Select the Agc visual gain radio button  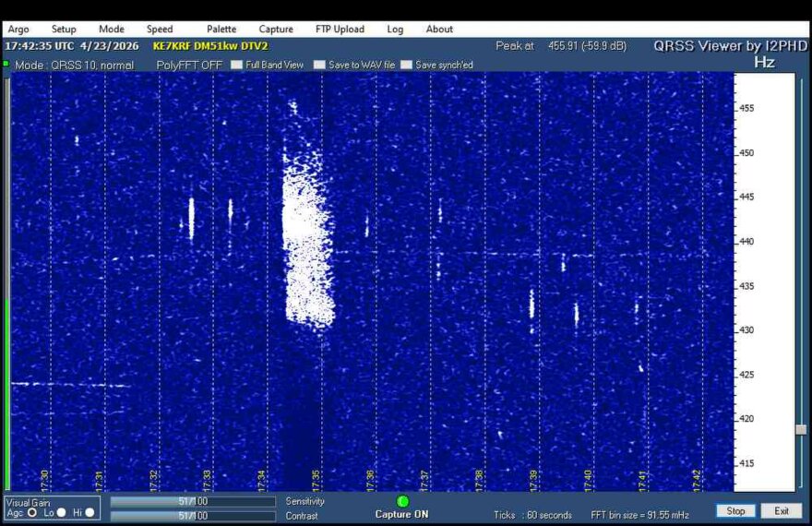(32, 512)
